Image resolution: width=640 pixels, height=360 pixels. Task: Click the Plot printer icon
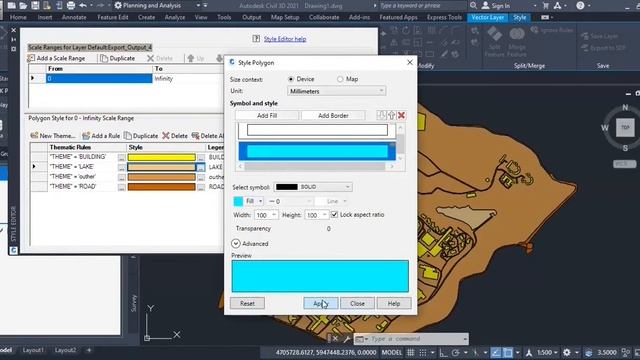(71, 5)
